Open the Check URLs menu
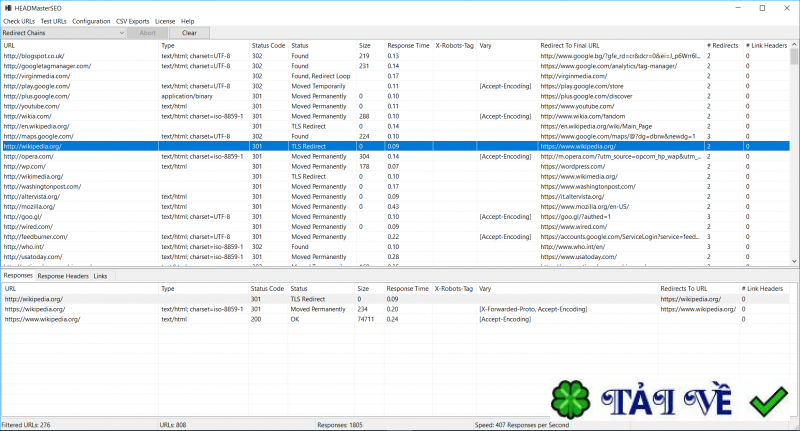 (x=19, y=21)
